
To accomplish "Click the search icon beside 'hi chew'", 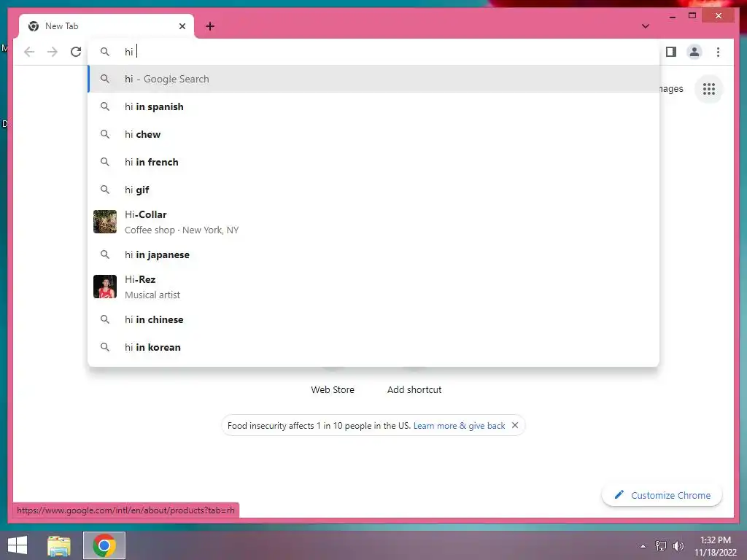I will point(105,134).
